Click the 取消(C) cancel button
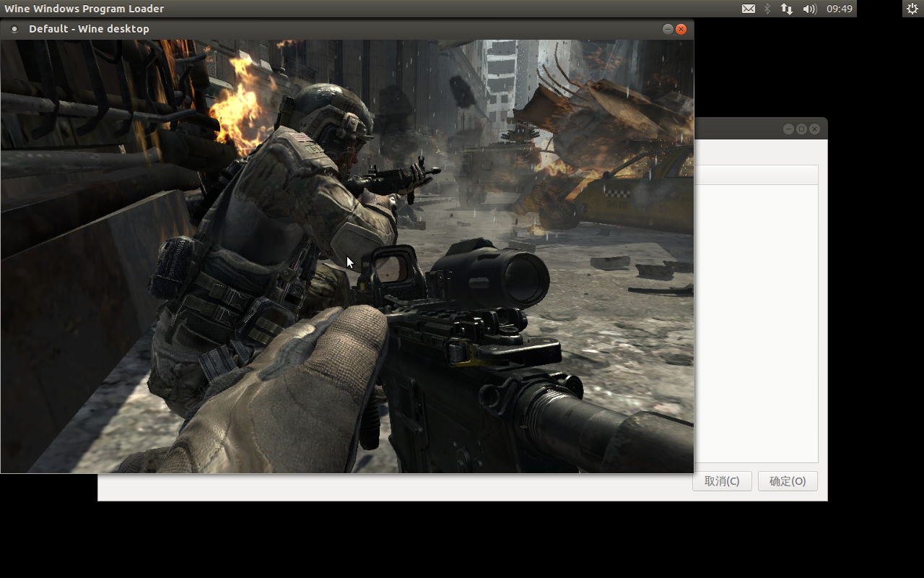Screen dimensions: 924x578 [x=722, y=481]
